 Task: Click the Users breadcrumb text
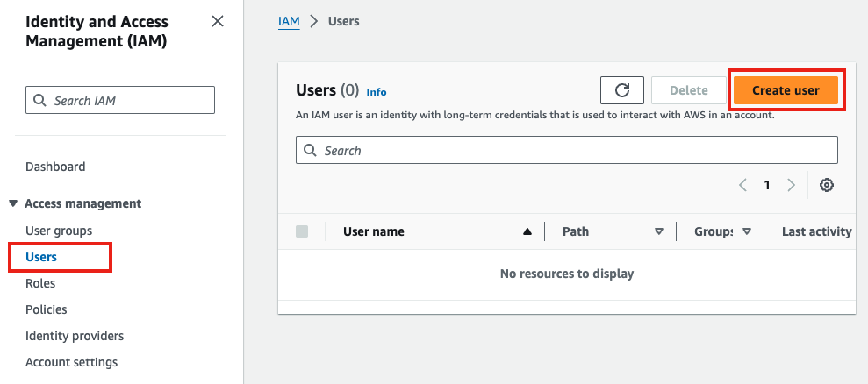(x=344, y=22)
